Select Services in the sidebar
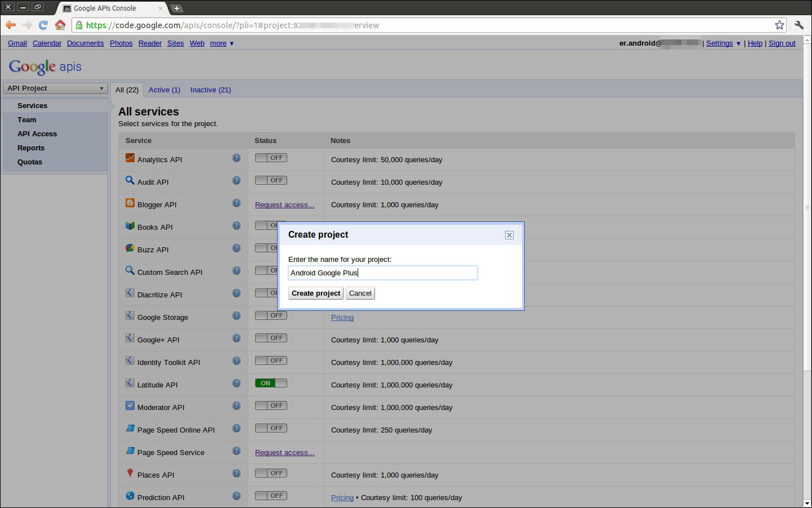 tap(32, 106)
